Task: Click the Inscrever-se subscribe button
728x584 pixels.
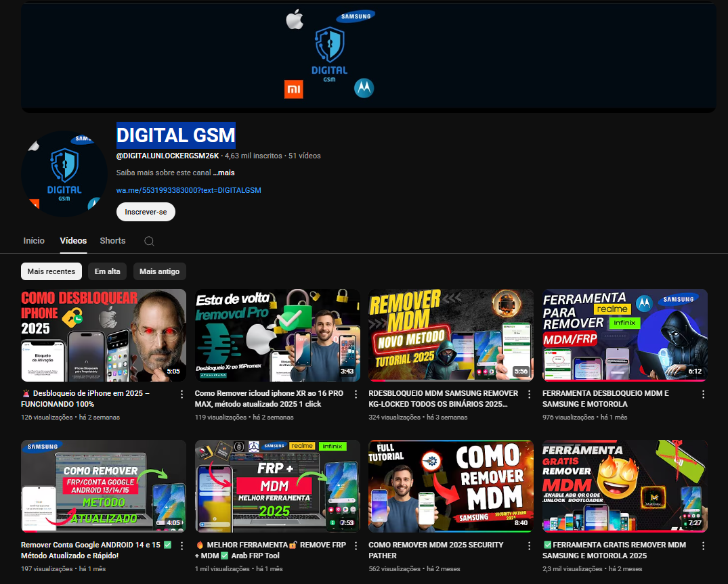Action: tap(146, 212)
